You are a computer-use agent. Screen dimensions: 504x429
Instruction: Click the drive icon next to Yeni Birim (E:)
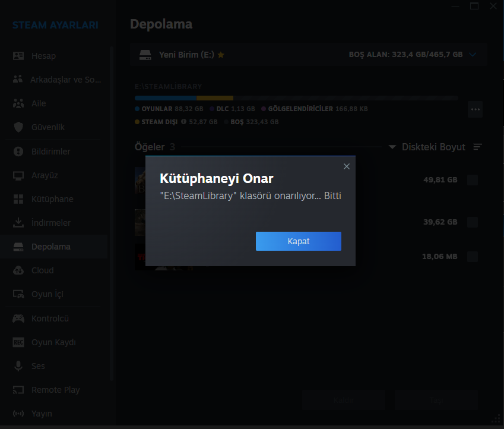pyautogui.click(x=145, y=55)
